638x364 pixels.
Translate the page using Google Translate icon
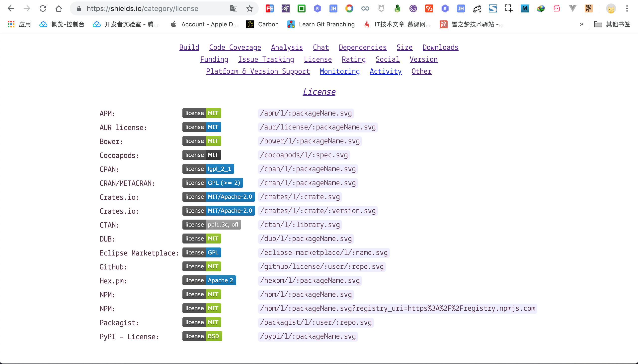click(x=233, y=8)
